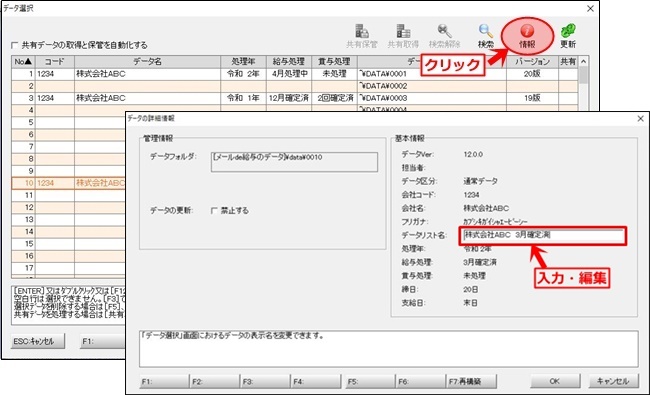Screen dimensions: 650x395
Task: Click the 賞与処理 column header
Action: click(334, 62)
